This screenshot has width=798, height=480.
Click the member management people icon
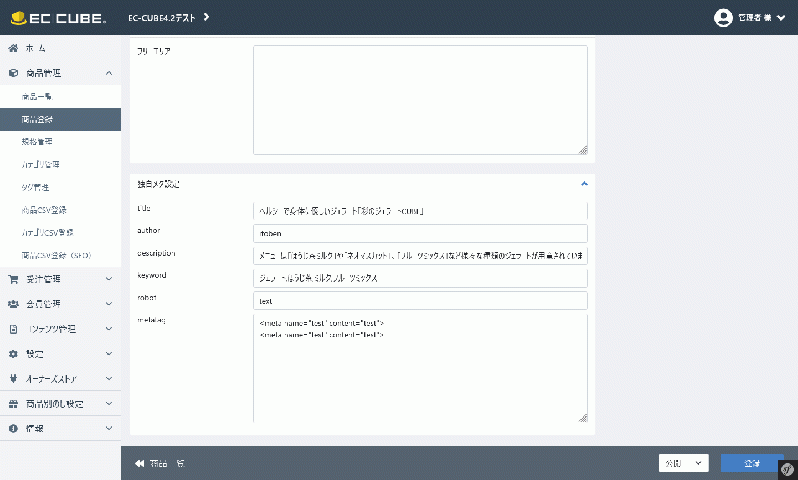(x=13, y=304)
